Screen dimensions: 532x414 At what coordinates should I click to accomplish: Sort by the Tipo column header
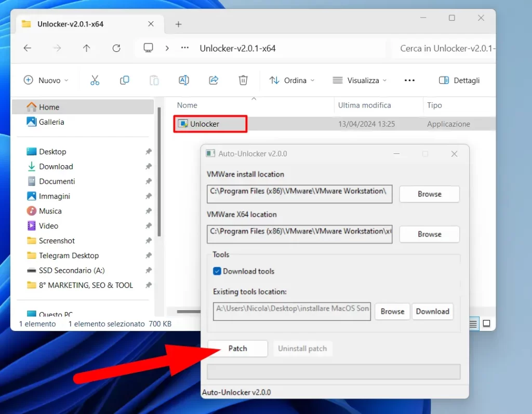(435, 105)
